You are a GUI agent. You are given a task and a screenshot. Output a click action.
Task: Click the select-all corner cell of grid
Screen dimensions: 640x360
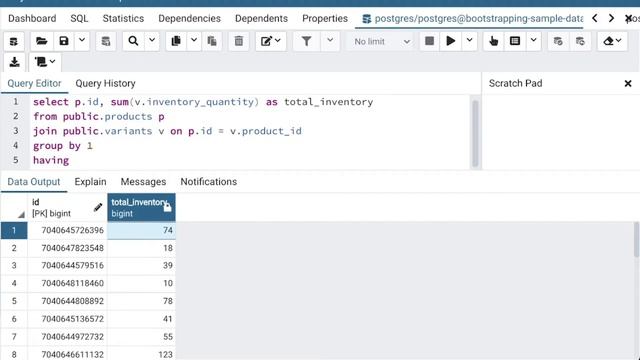pos(14,207)
